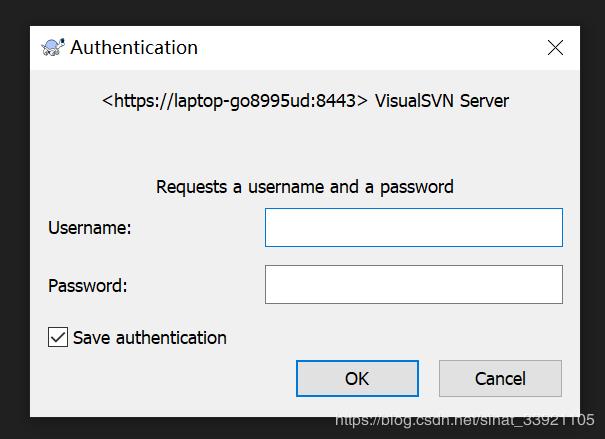This screenshot has height=439, width=605.
Task: Click the Password: label
Action: pyautogui.click(x=88, y=285)
